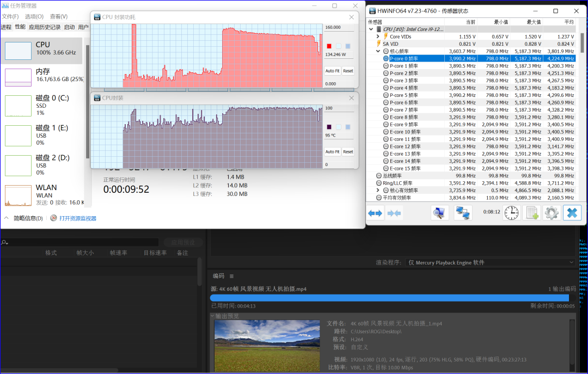Click Auto Fit on the power graph
Image resolution: width=588 pixels, height=374 pixels.
[x=332, y=71]
